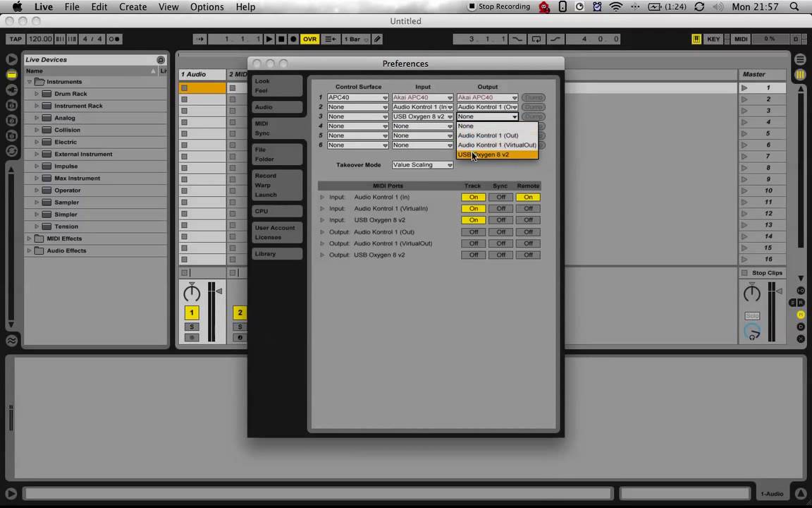
Task: Click the TAP tempo button
Action: 16,39
